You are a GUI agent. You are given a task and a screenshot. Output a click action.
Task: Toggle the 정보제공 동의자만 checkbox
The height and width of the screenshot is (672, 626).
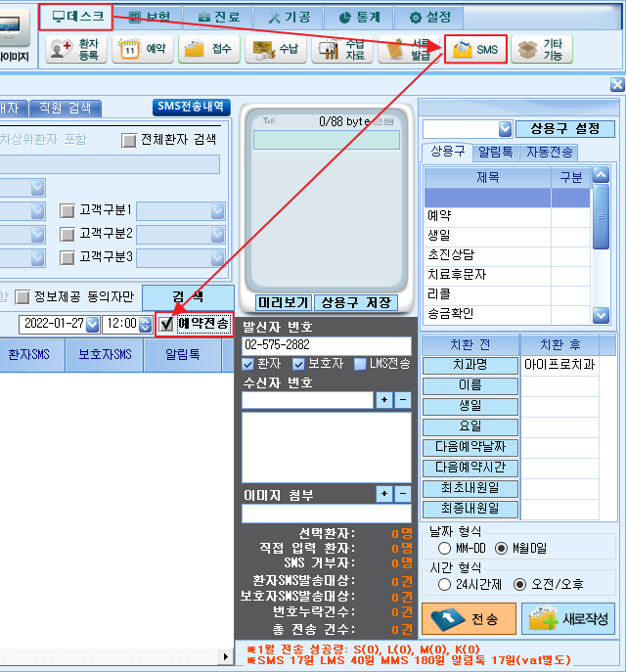pos(22,297)
